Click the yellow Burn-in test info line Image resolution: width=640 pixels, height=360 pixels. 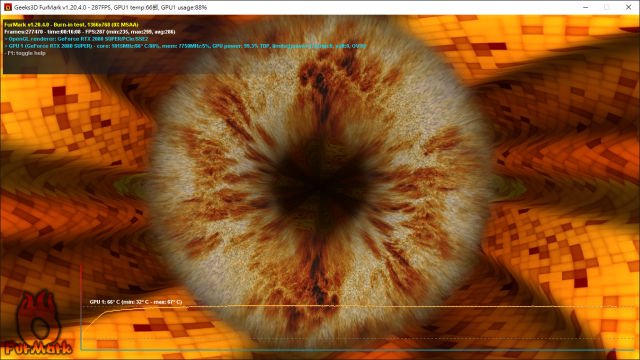71,24
